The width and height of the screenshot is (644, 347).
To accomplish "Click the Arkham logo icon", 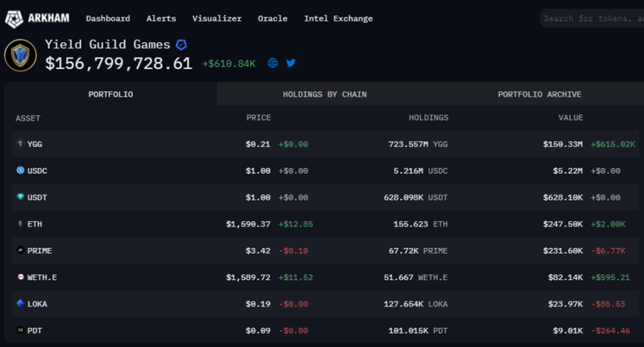I will (x=14, y=19).
